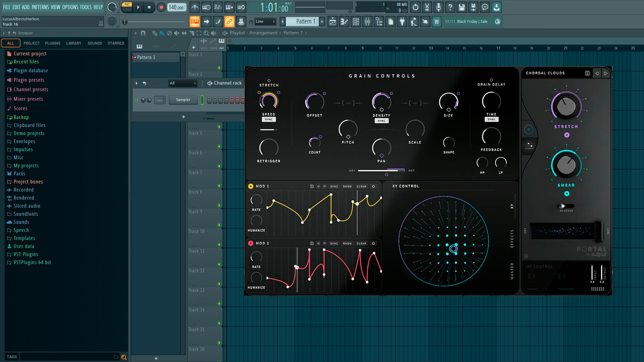The width and height of the screenshot is (644, 362).
Task: Click SYNC button under SPEED knob
Action: [269, 120]
